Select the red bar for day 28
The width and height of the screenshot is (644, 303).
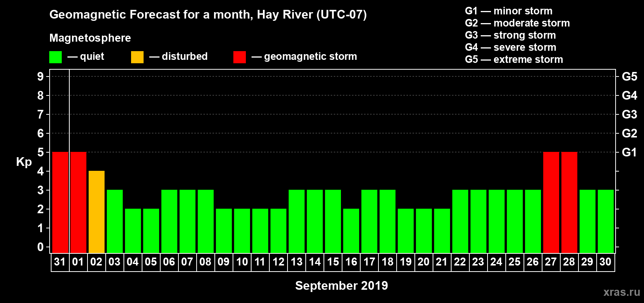(x=569, y=203)
